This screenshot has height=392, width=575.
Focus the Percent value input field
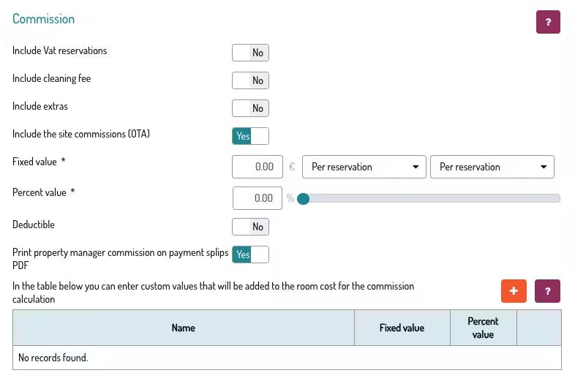[258, 198]
